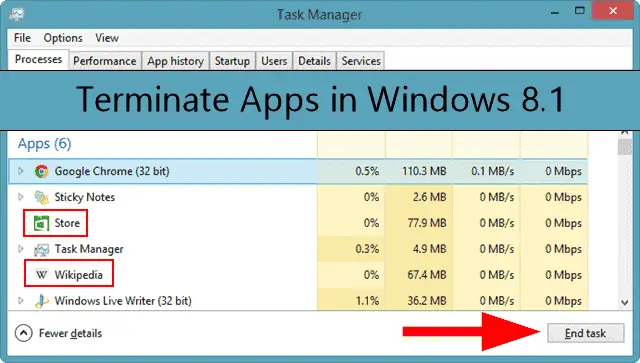Screen dimensions: 640x363
Task: Click Task Manager's 0.3% CPU value
Action: pyautogui.click(x=367, y=249)
